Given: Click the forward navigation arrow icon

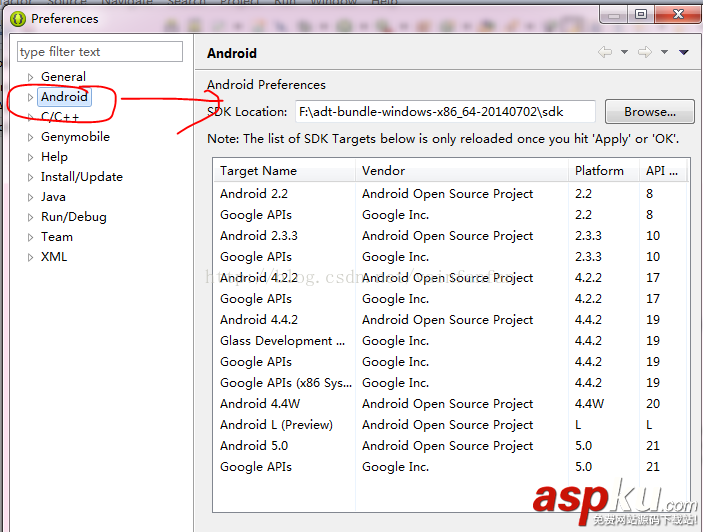Looking at the screenshot, I should tap(645, 52).
